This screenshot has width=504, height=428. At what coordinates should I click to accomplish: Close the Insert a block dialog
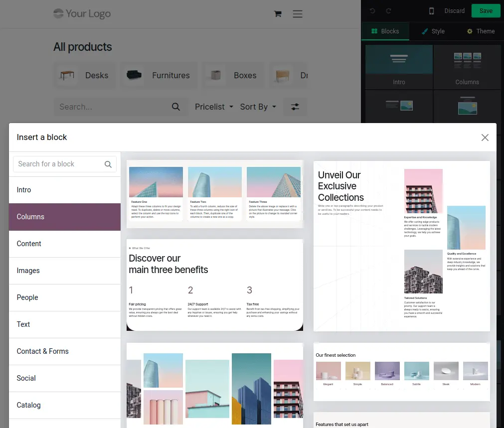click(485, 138)
